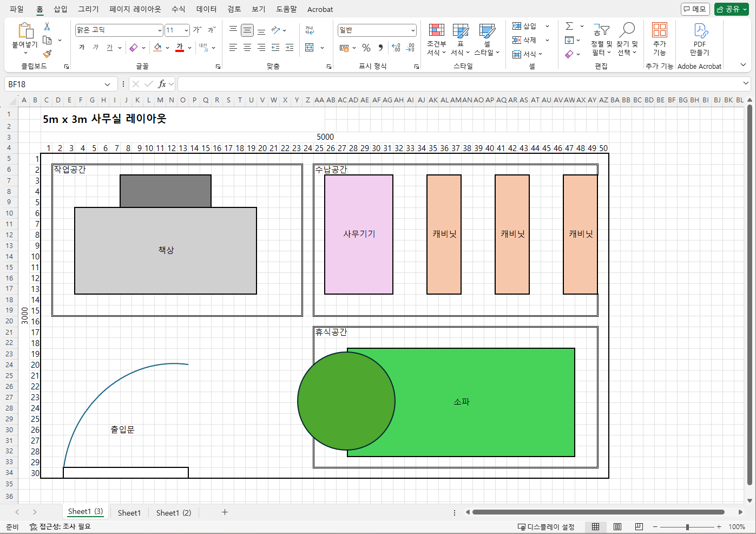The height and width of the screenshot is (534, 756).
Task: Add a new sheet
Action: (225, 512)
